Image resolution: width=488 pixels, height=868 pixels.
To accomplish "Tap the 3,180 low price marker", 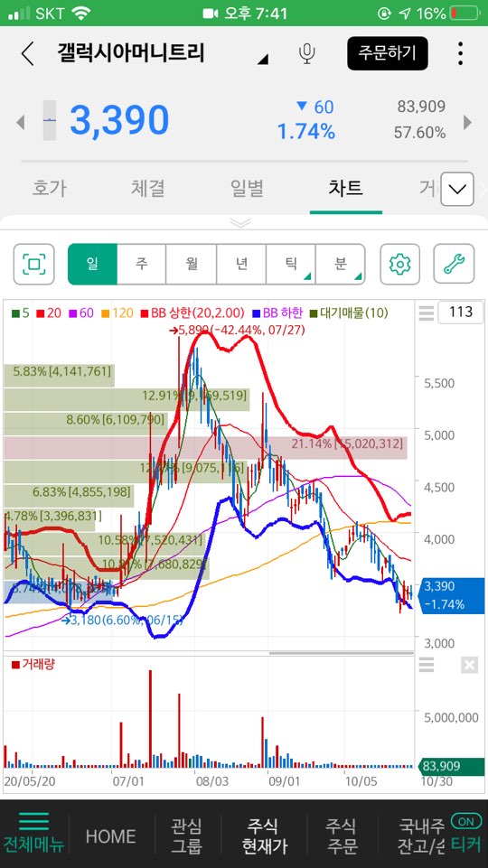I will pyautogui.click(x=122, y=620).
